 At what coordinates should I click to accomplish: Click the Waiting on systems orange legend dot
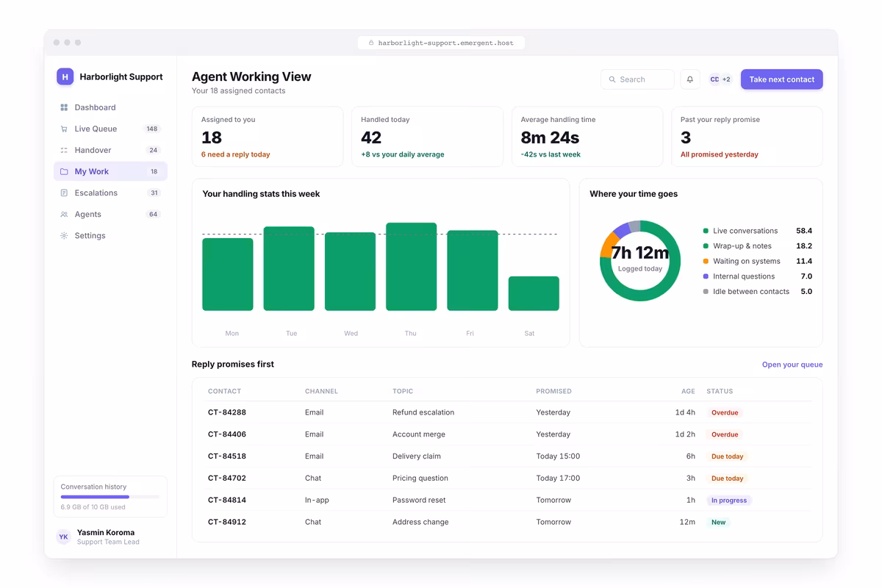706,261
